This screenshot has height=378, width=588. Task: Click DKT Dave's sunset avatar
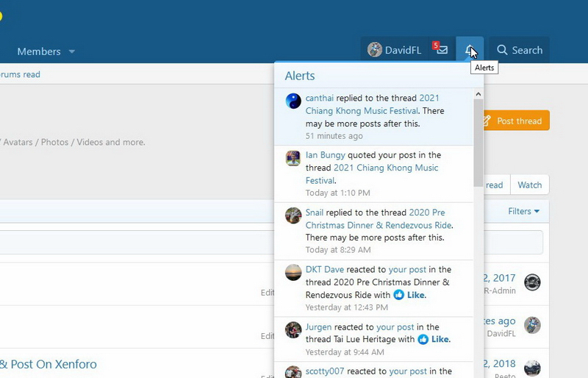pyautogui.click(x=293, y=272)
